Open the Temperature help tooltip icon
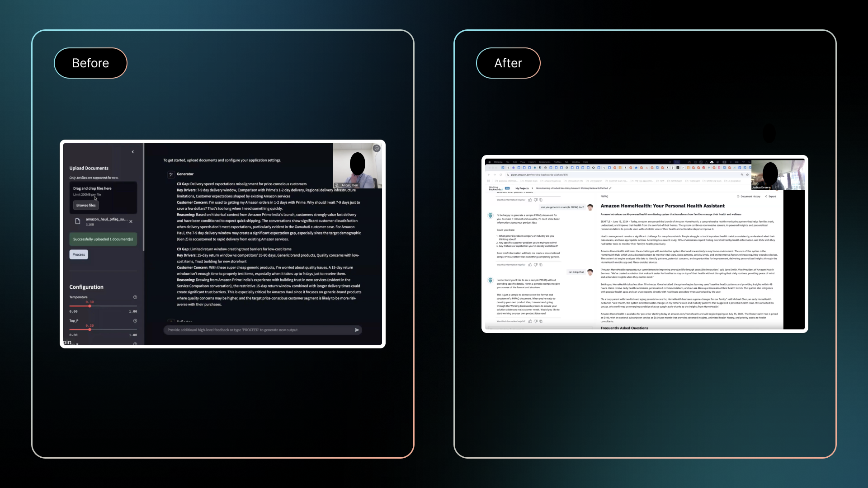Screen dimensions: 868x488 [135, 297]
